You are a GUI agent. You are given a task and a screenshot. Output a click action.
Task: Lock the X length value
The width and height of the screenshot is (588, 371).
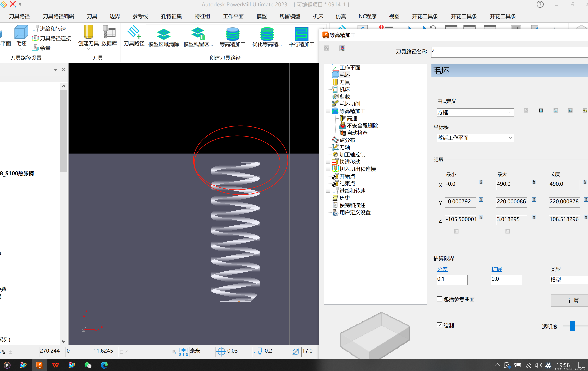click(585, 182)
